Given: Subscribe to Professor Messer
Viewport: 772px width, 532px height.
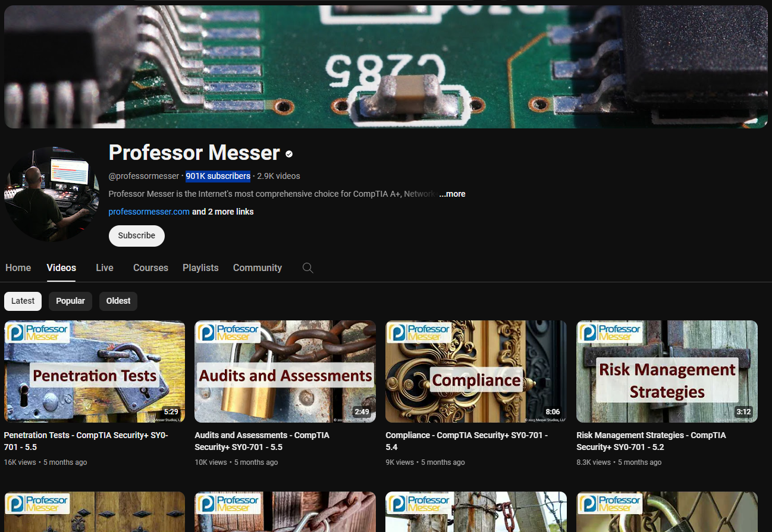Looking at the screenshot, I should [x=136, y=235].
